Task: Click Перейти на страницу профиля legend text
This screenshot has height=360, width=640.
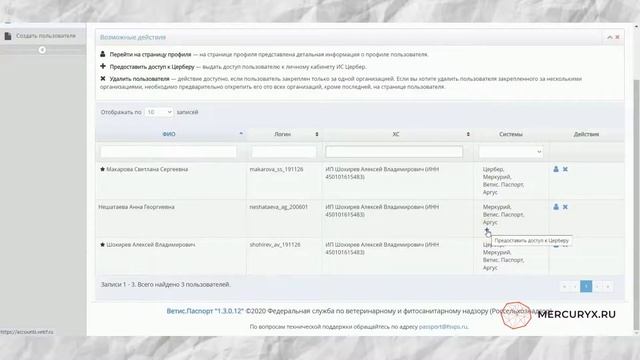Action: pos(150,54)
